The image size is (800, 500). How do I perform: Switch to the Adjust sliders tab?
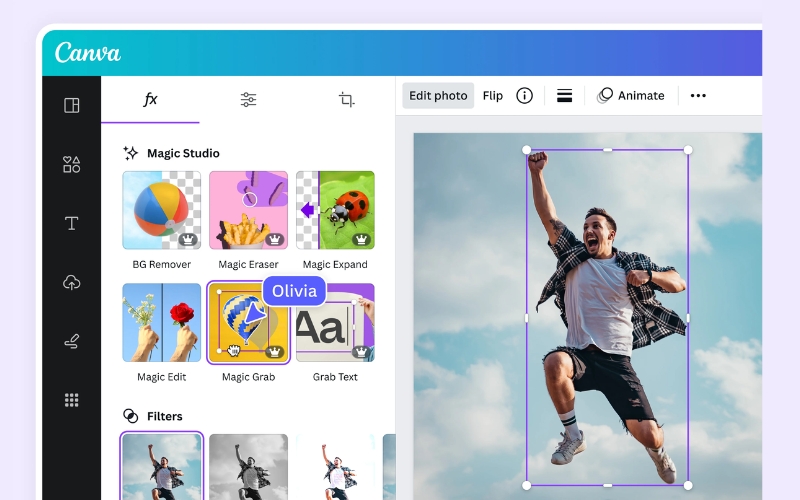248,99
